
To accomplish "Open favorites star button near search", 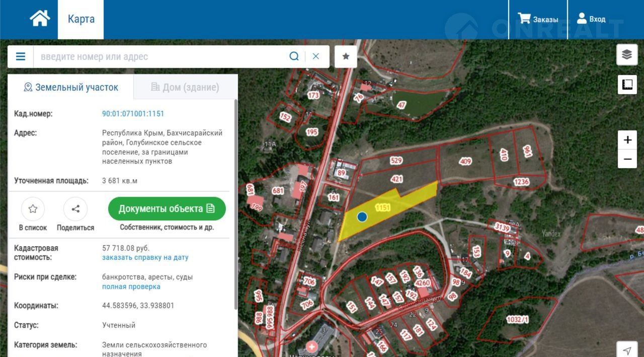I will (346, 56).
